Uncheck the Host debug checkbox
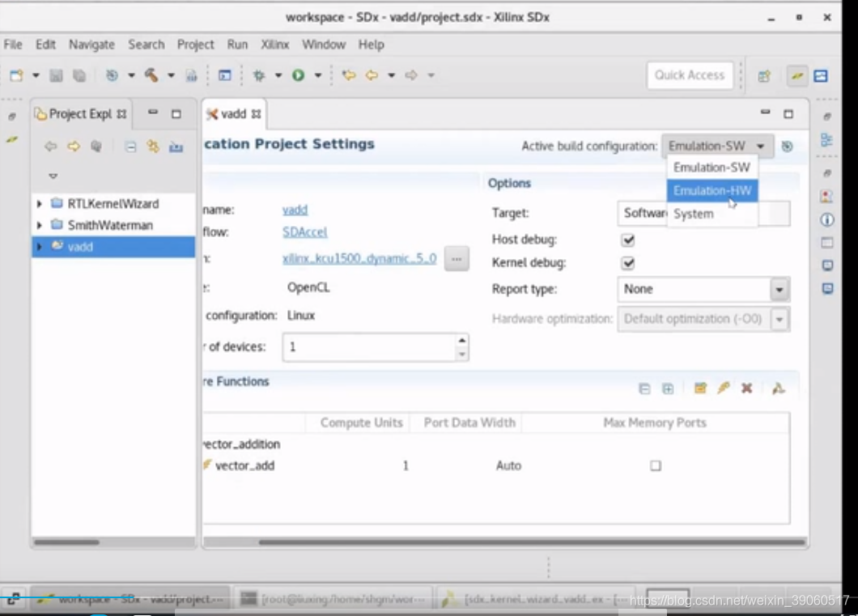The image size is (858, 616). coord(628,240)
